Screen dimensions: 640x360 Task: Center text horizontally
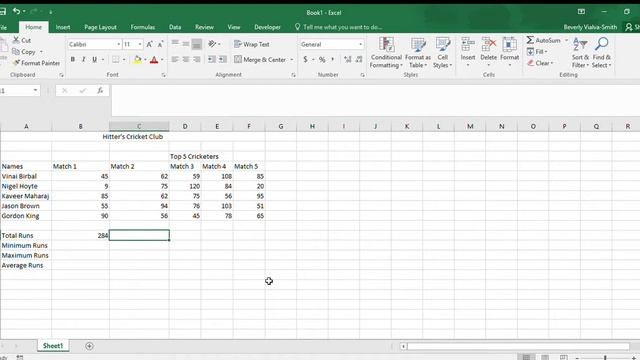[x=186, y=60]
